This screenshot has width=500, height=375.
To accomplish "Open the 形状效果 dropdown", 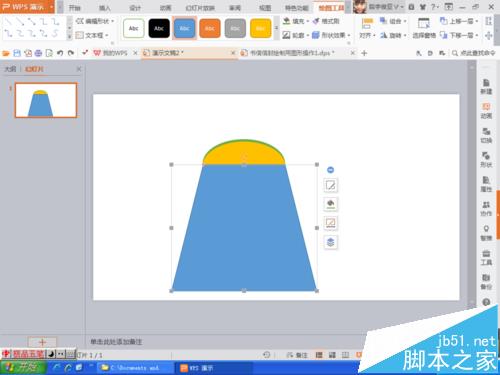I will 331,35.
